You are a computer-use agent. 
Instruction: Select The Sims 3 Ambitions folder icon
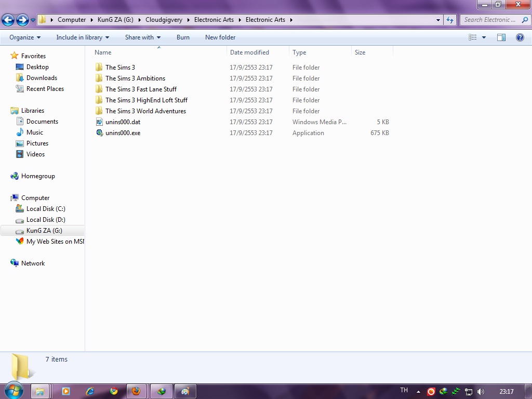[x=99, y=78]
